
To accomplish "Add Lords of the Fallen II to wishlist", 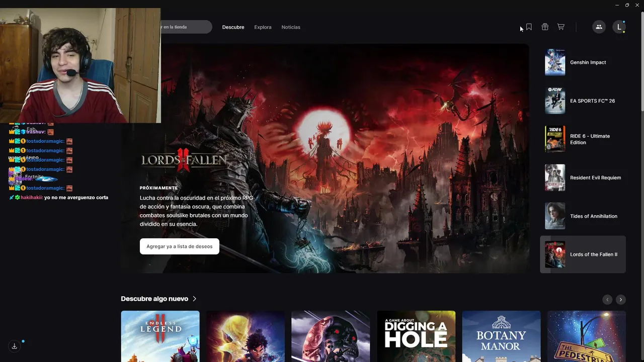I will 180,246.
